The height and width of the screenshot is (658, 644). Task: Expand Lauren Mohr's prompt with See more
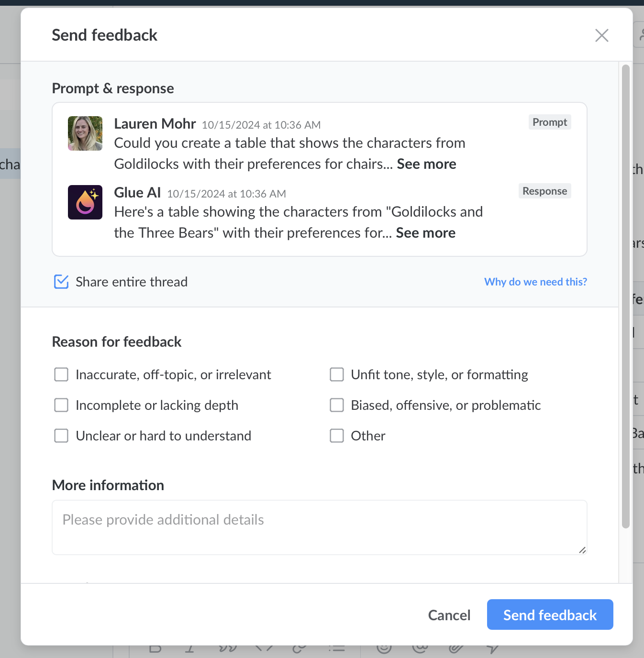pos(426,164)
